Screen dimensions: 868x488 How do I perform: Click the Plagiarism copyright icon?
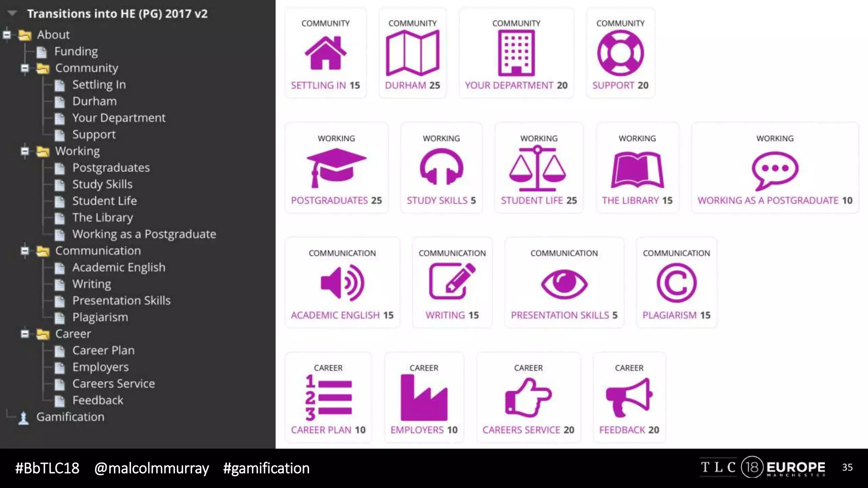coord(676,283)
